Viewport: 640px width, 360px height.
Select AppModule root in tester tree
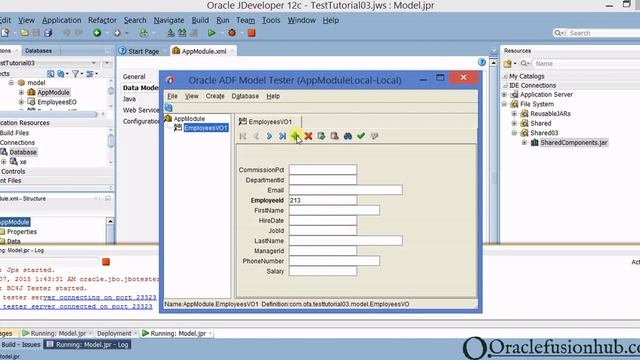pos(189,119)
